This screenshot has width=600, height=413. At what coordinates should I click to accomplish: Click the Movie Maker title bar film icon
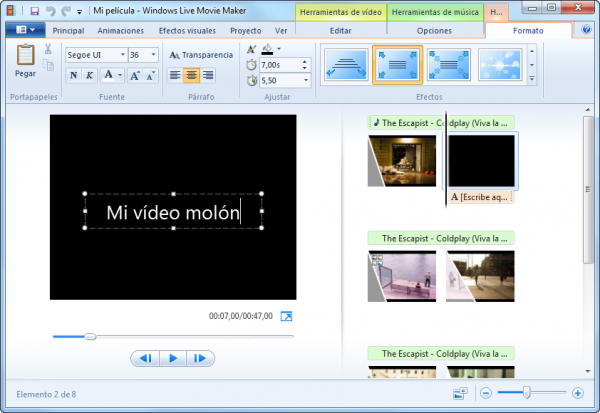11,10
